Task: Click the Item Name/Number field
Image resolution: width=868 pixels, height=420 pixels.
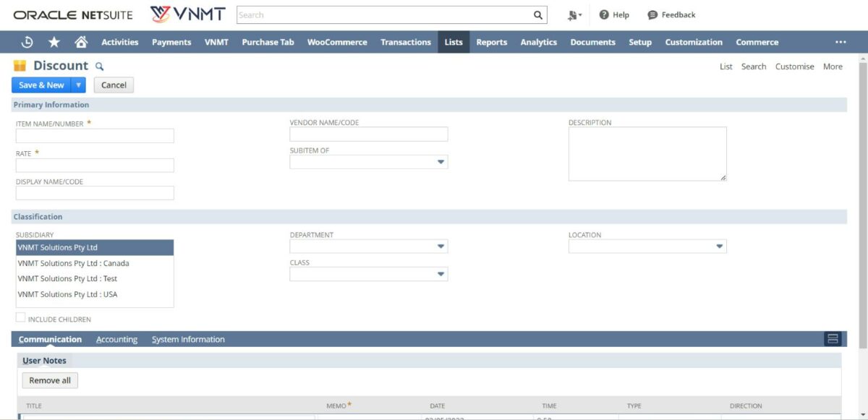Action: [x=95, y=136]
